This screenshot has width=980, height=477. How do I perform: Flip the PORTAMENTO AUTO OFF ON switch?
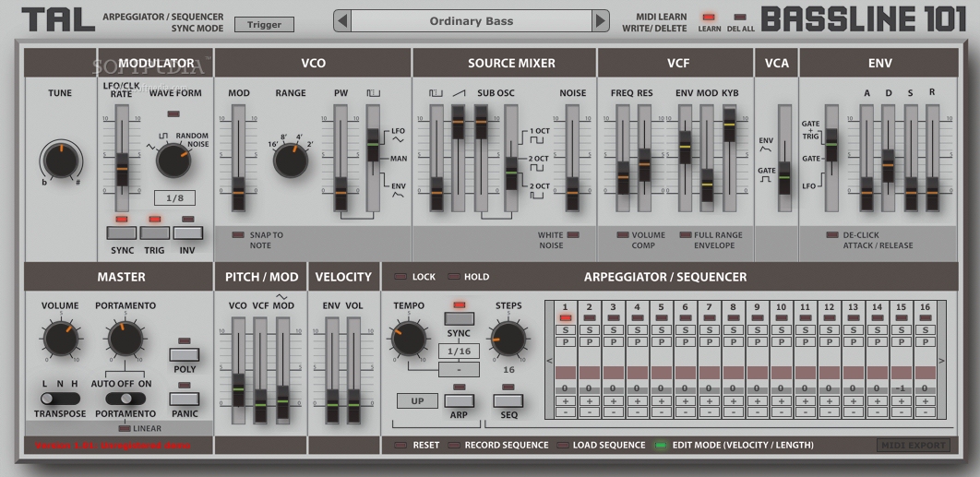pyautogui.click(x=125, y=399)
